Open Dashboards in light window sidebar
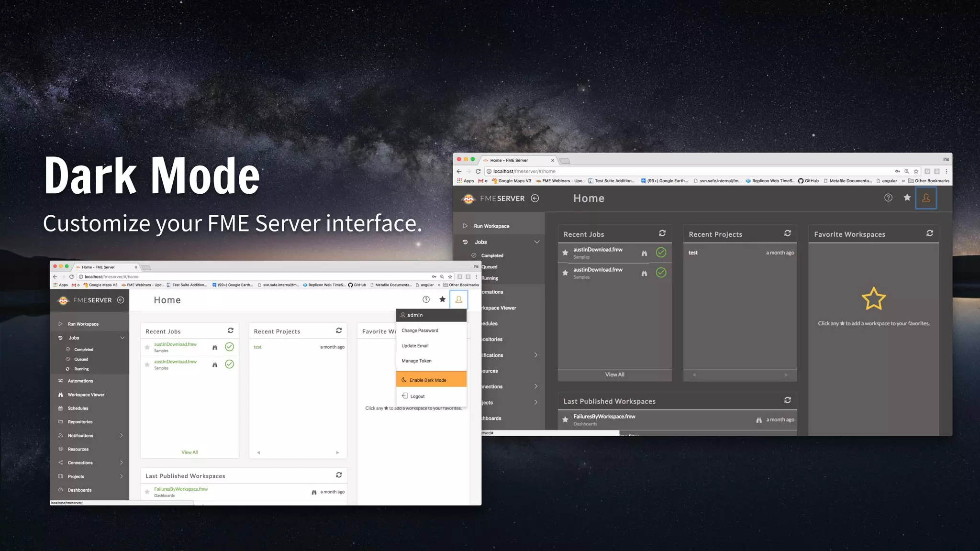The width and height of the screenshot is (980, 551). tap(79, 490)
